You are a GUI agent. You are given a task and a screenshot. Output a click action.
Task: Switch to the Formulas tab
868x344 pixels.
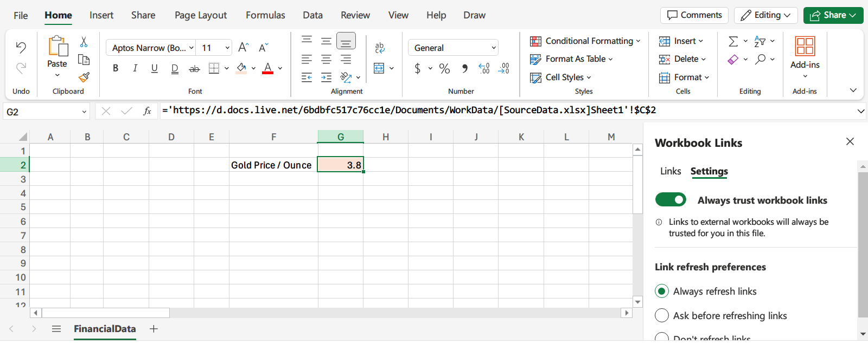[265, 15]
